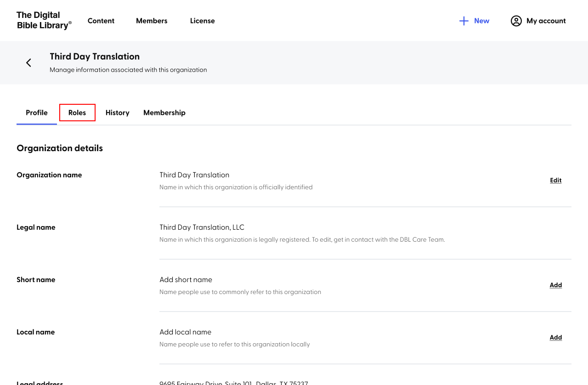Viewport: 588px width, 385px height.
Task: Click the 'Add local name' placeholder text
Action: click(185, 332)
